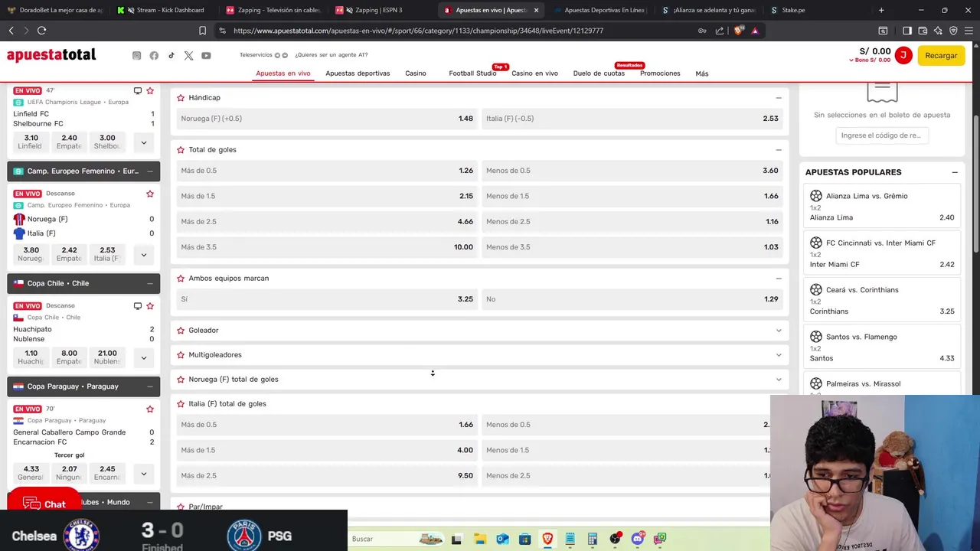Open the user avatar J menu

[903, 55]
